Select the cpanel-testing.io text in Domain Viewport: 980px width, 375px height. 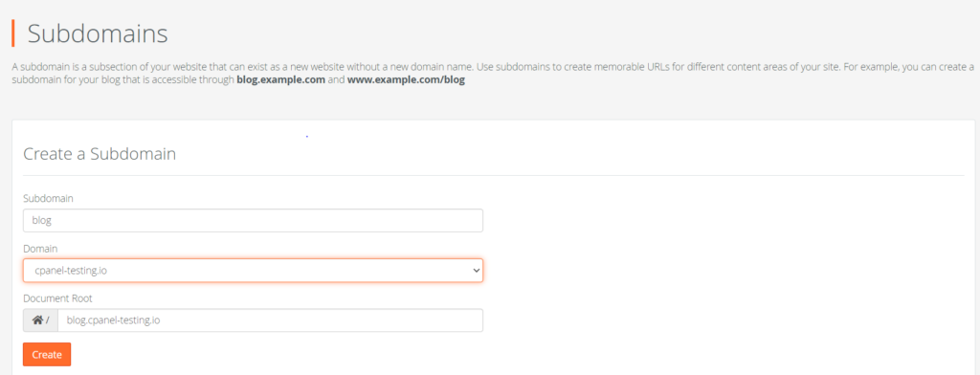[75, 271]
